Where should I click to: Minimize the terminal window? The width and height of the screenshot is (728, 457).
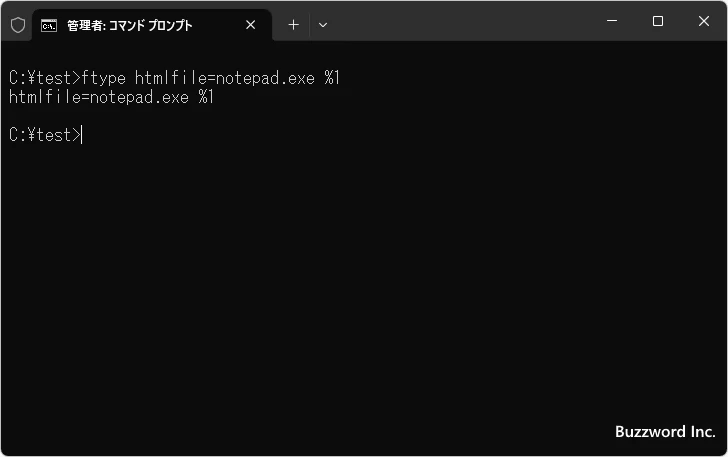point(612,21)
